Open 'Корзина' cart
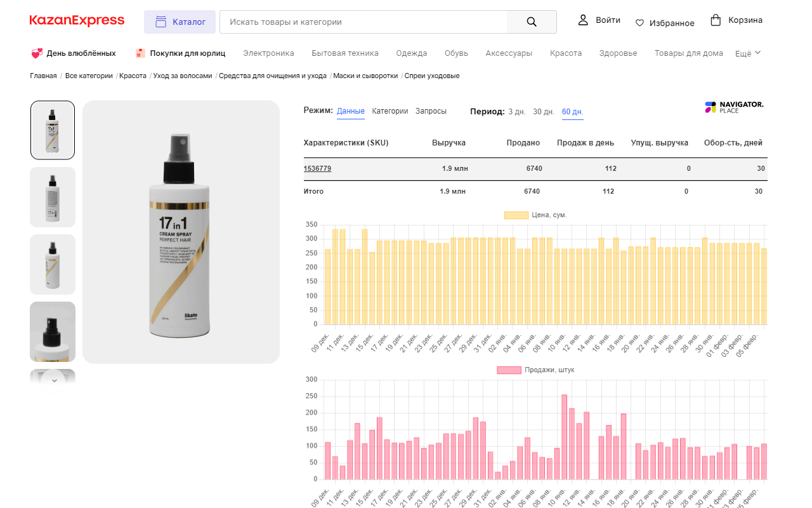Viewport: 812px width, 508px height. point(745,20)
